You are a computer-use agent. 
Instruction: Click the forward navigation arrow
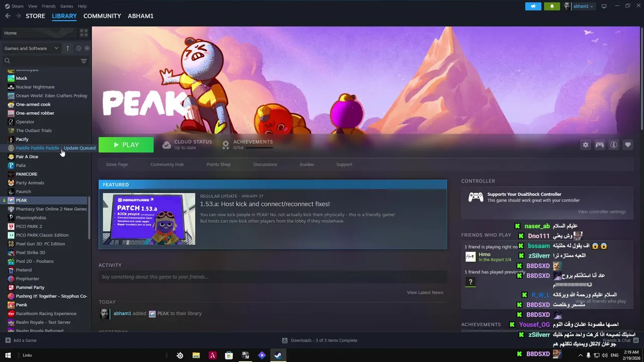coord(18,16)
